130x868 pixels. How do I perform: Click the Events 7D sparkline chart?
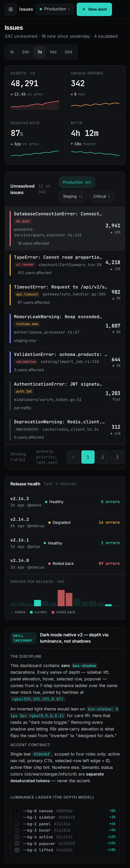point(35,105)
